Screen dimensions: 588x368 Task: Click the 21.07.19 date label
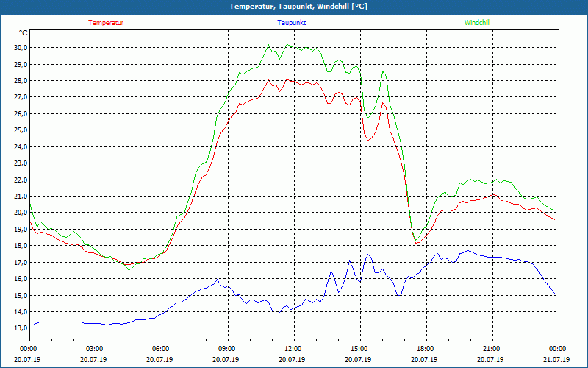[556, 360]
